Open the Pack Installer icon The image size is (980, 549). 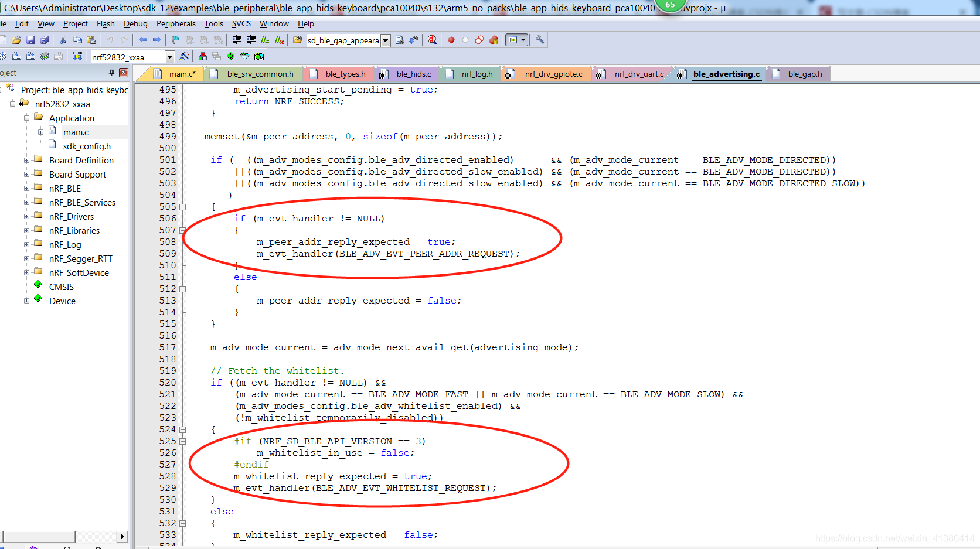coord(259,56)
